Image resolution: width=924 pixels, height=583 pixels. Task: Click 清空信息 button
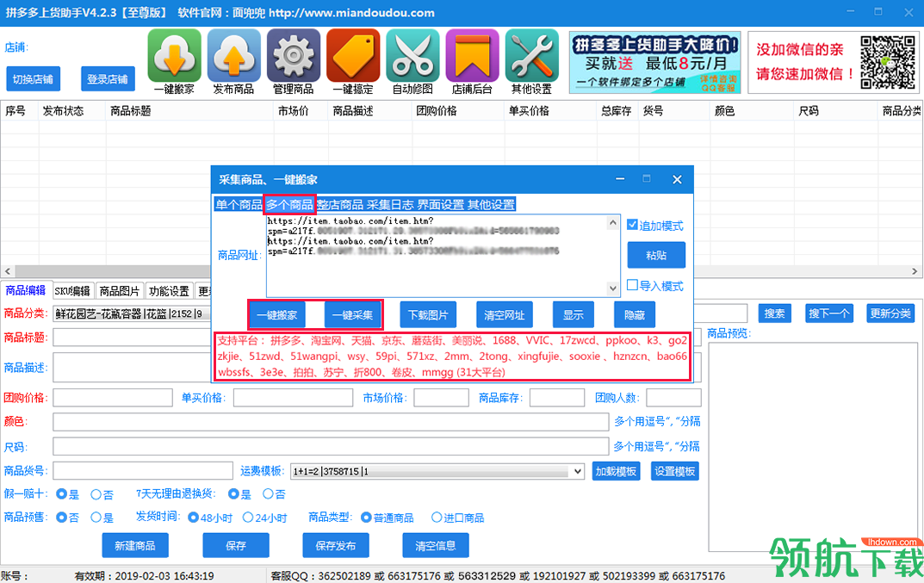[x=436, y=545]
